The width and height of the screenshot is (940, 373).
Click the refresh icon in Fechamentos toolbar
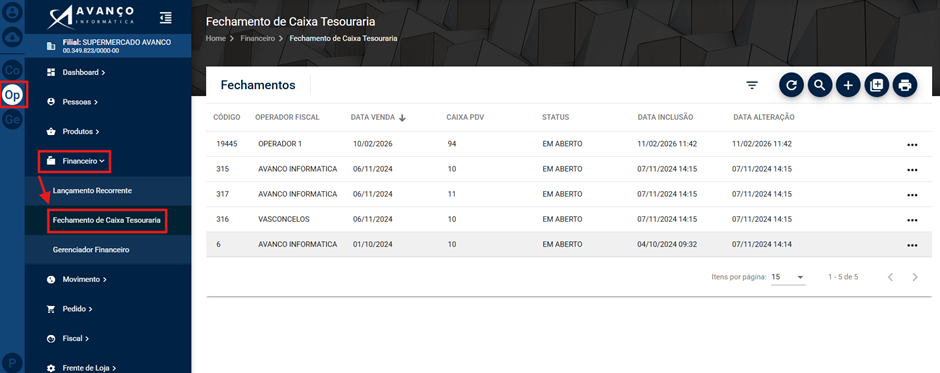coord(791,85)
